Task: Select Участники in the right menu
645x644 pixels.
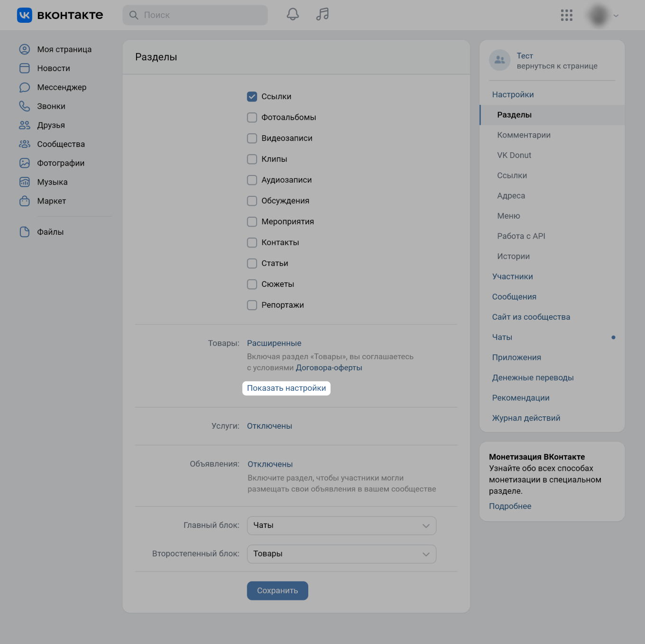Action: coord(512,276)
